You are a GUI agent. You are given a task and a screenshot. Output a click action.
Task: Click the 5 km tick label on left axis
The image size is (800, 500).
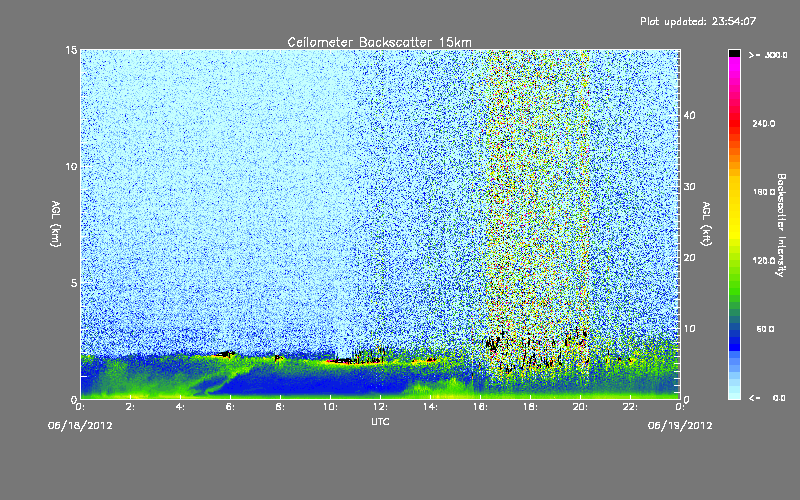tap(74, 283)
